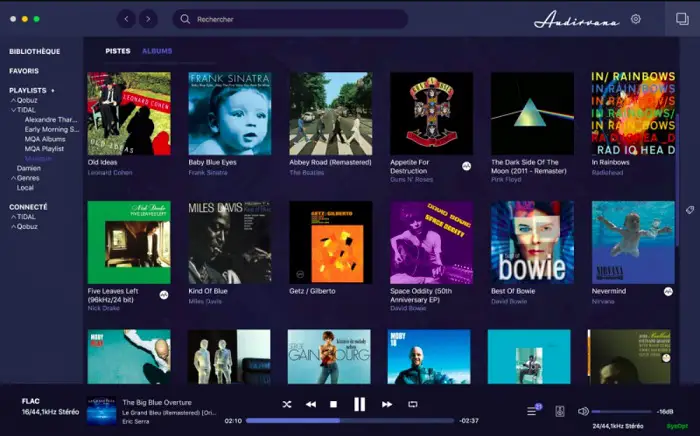Click artist link Radiohead
The height and width of the screenshot is (436, 700).
click(607, 173)
